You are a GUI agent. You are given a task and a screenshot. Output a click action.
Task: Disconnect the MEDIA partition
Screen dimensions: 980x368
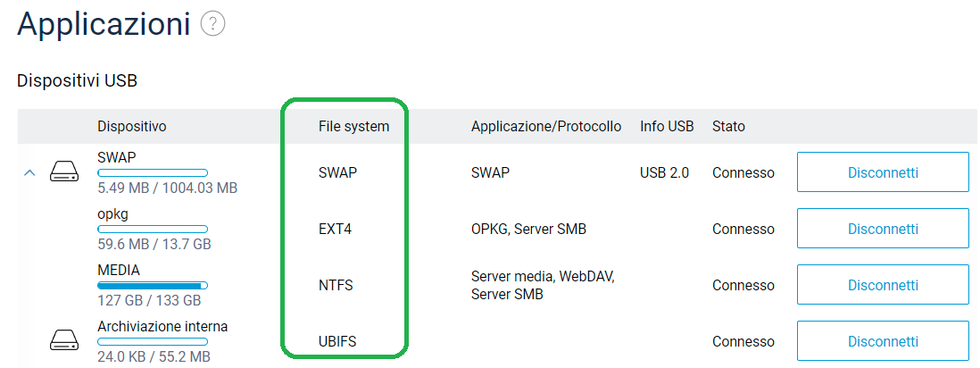click(x=882, y=285)
